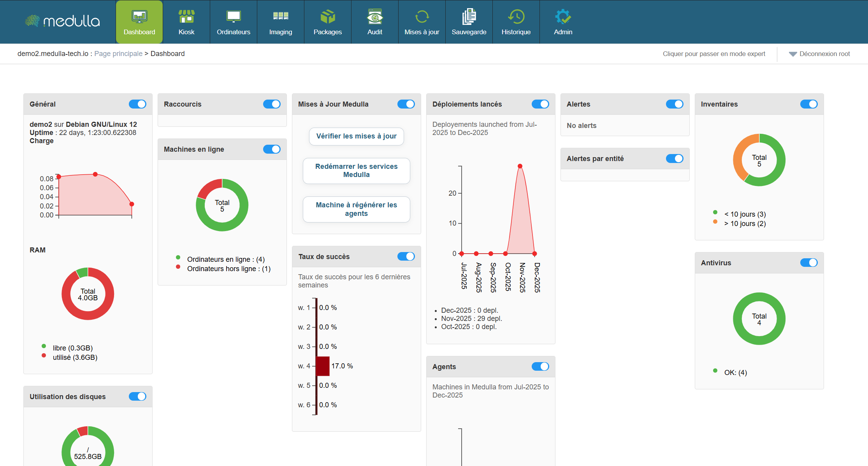Open the Historique clock icon
The width and height of the screenshot is (868, 466).
tap(516, 17)
